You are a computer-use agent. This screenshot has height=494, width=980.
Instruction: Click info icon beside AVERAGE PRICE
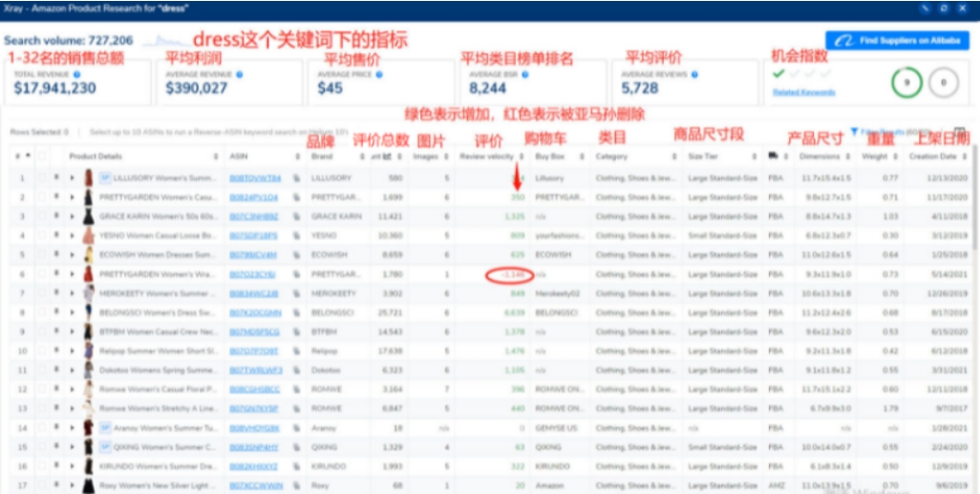click(379, 74)
